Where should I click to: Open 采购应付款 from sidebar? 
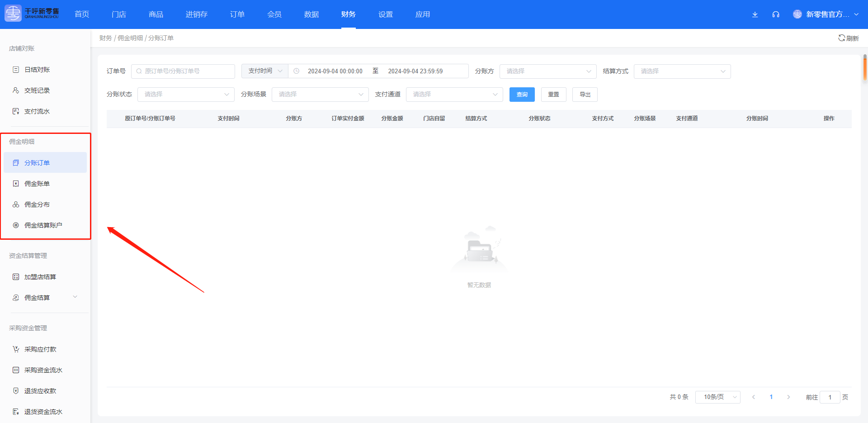click(40, 349)
